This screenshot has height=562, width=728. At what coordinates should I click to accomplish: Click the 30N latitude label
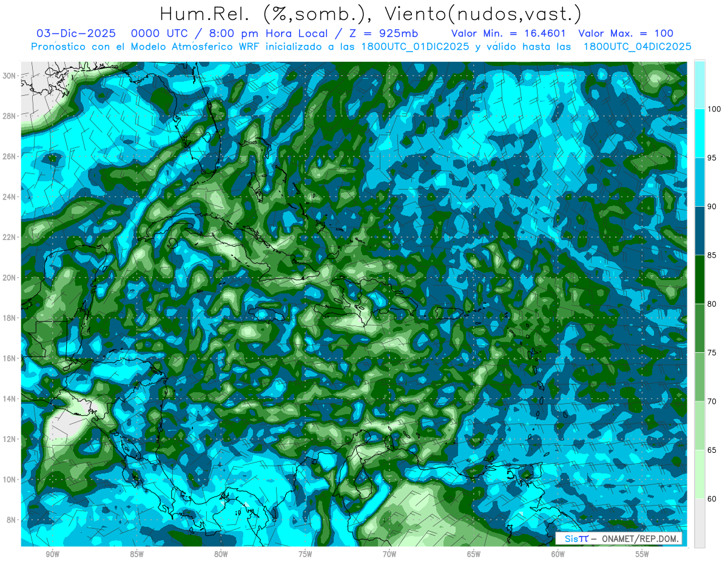[10, 76]
